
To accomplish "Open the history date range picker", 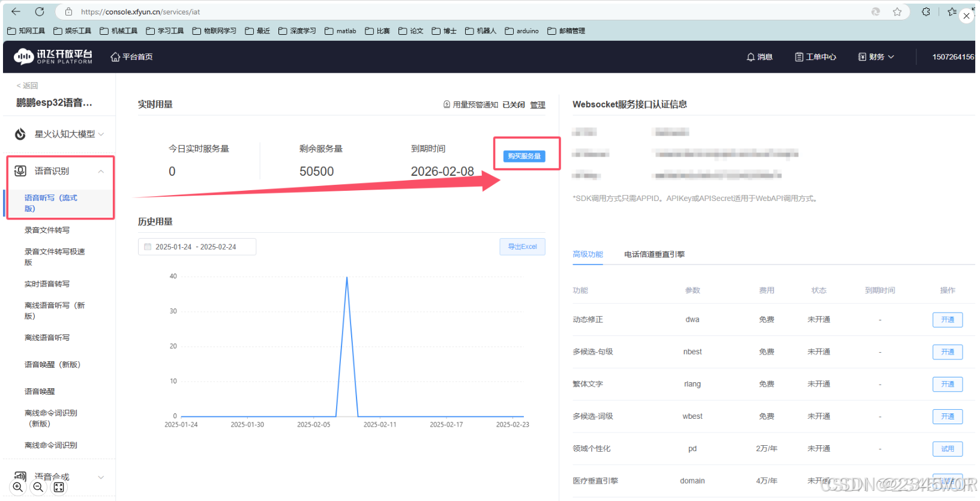I will click(x=197, y=247).
